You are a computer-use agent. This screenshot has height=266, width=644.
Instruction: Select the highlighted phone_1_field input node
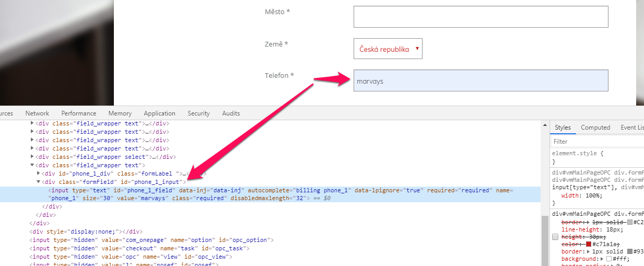tap(271, 194)
